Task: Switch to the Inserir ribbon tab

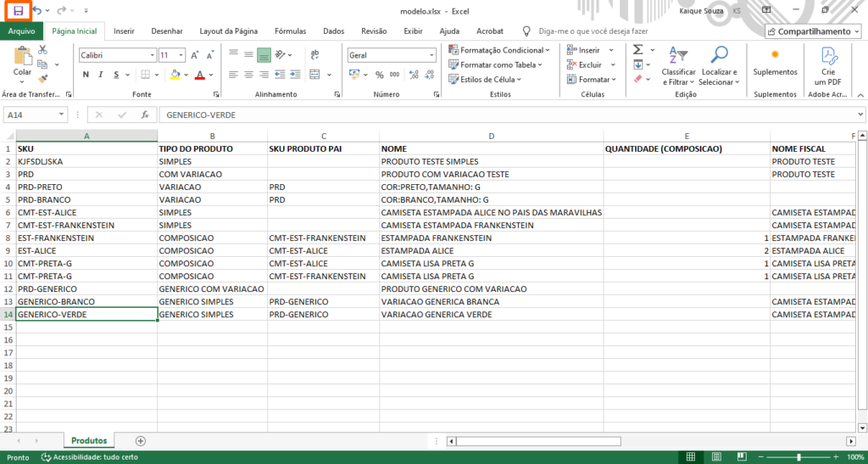Action: [x=124, y=31]
